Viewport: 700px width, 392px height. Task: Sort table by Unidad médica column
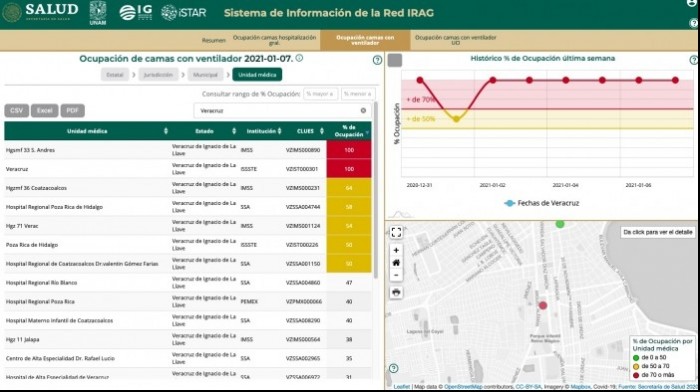pos(87,131)
